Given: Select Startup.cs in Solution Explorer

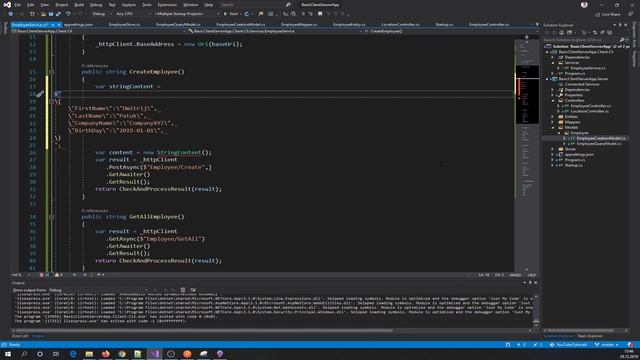Looking at the screenshot, I should tap(573, 165).
